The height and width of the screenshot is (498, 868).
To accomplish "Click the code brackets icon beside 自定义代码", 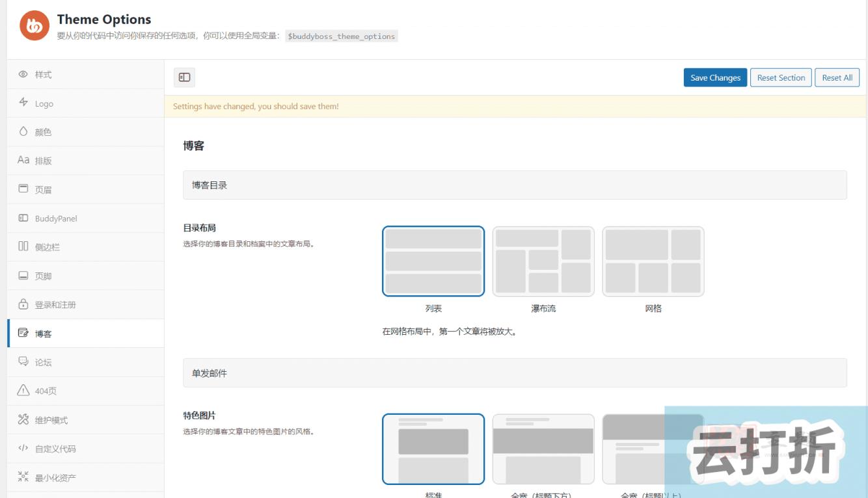I will tap(23, 448).
